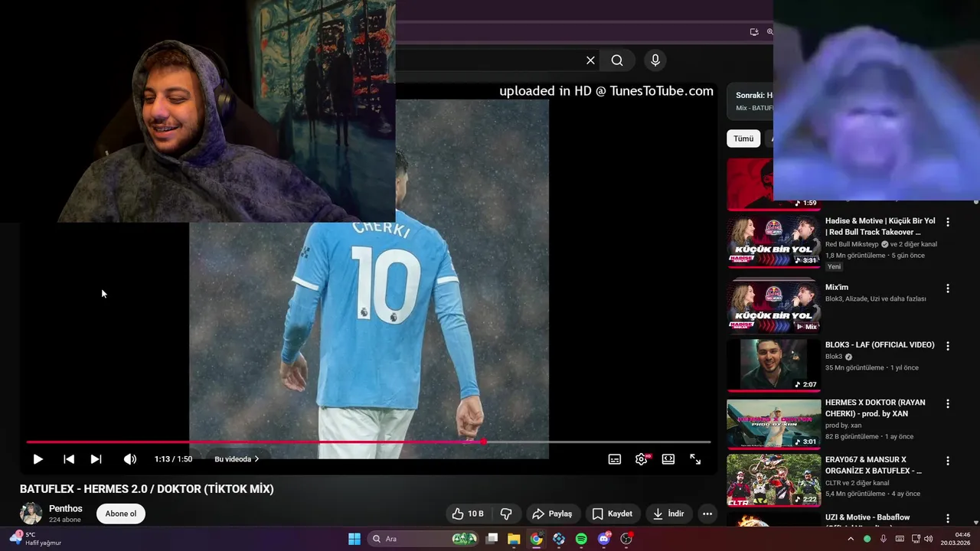The height and width of the screenshot is (551, 980).
Task: Click video title 'BATUFLEX - HERMES 2.0 / DOKTOR'
Action: tap(147, 489)
